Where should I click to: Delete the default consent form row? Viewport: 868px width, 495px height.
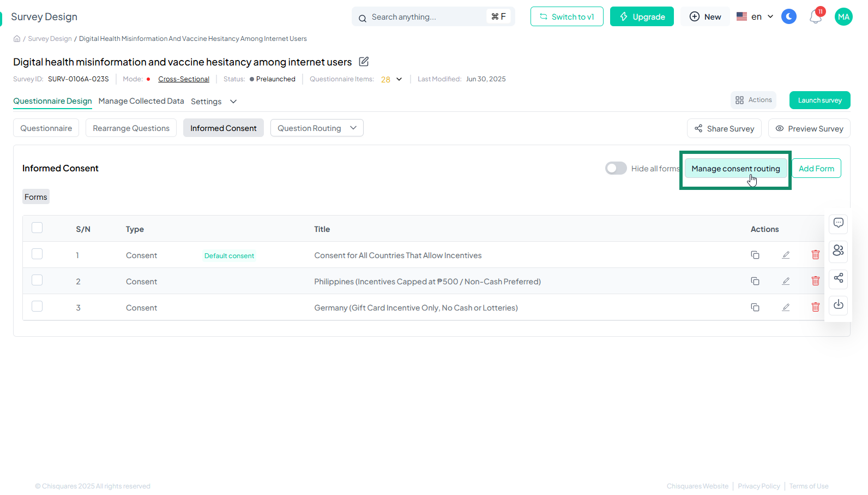815,255
